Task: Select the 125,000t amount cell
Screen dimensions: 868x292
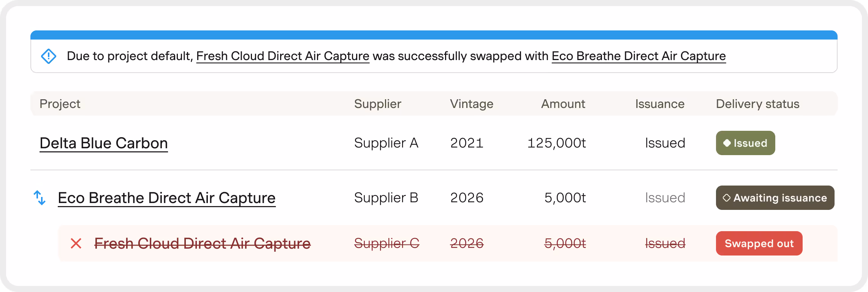Action: (x=556, y=143)
